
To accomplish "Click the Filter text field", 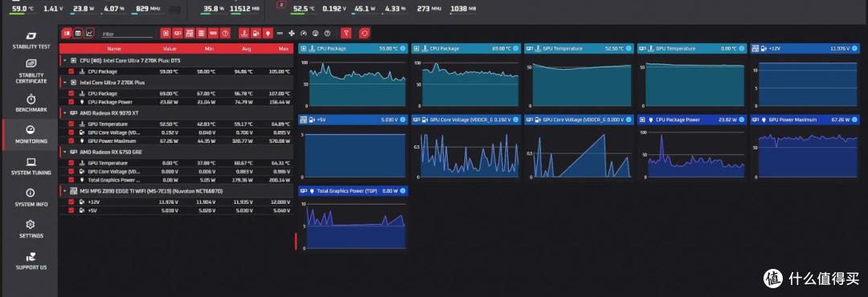I will click(x=127, y=34).
